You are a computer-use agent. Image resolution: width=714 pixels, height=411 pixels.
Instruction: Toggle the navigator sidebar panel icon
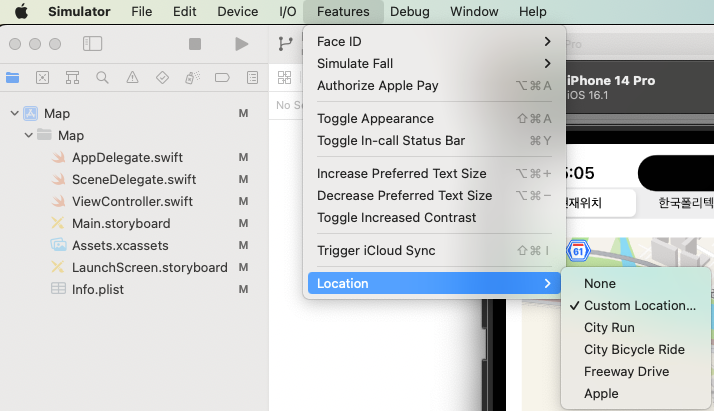coord(93,44)
